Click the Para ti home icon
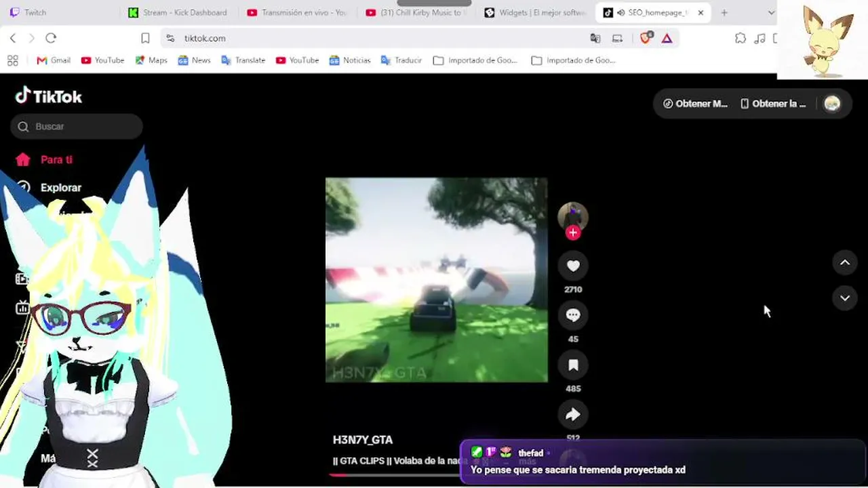This screenshot has height=488, width=868. (x=23, y=160)
